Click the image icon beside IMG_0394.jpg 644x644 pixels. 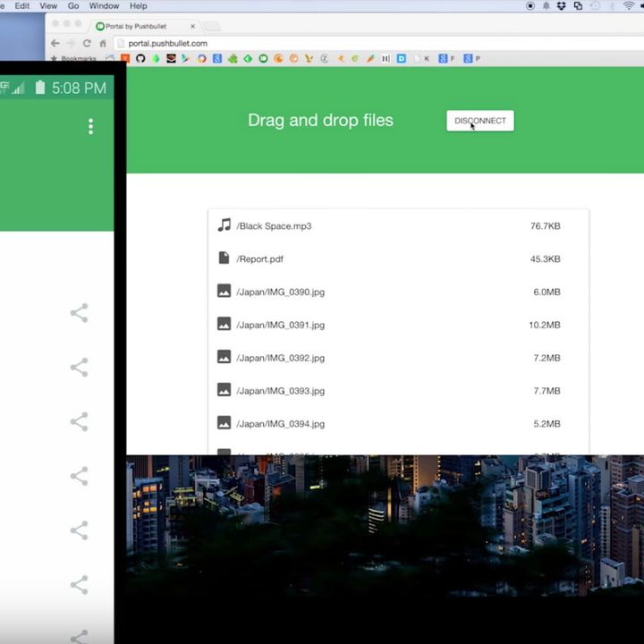click(224, 422)
